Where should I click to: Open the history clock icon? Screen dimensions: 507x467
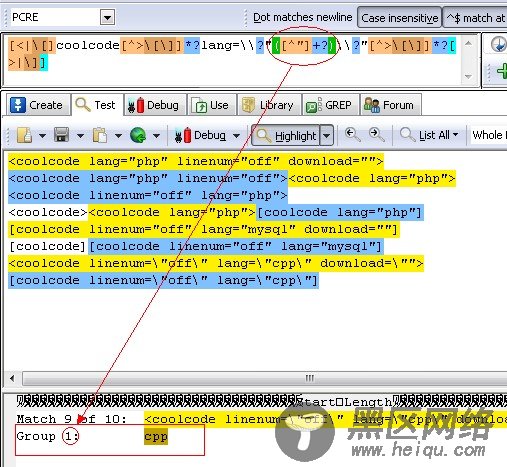[499, 44]
